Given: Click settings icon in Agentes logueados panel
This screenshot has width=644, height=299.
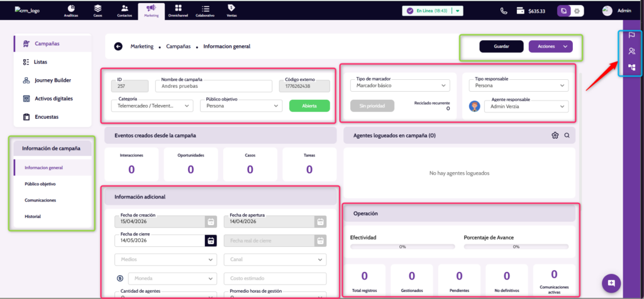Looking at the screenshot, I should click(555, 135).
